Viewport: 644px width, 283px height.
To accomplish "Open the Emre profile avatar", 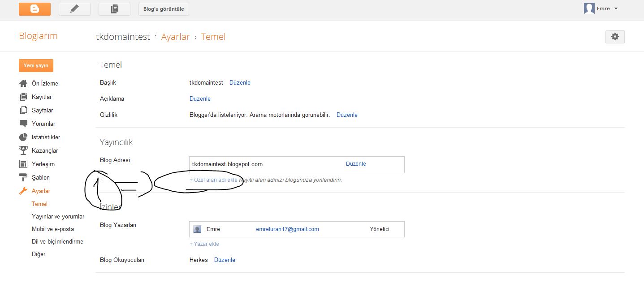I will (x=589, y=9).
